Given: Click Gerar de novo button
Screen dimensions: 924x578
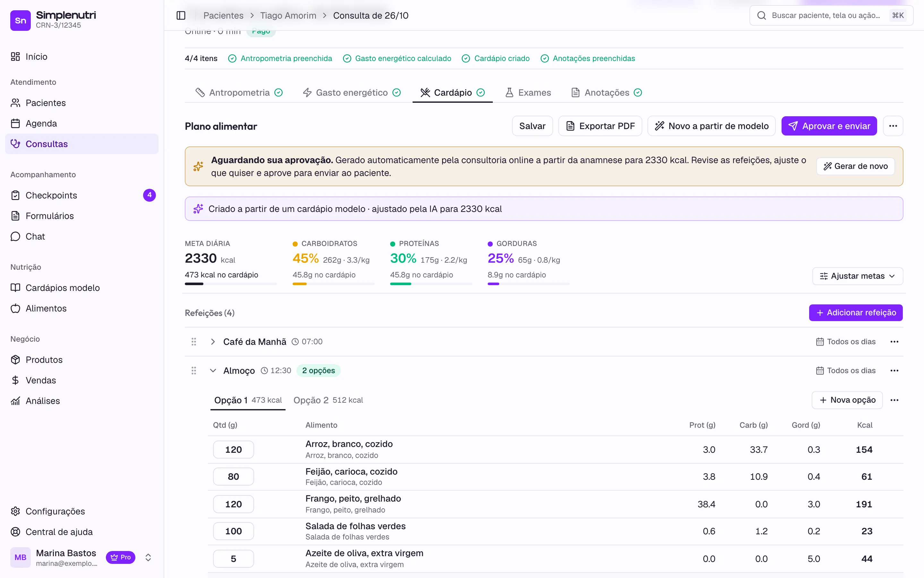Looking at the screenshot, I should [855, 166].
